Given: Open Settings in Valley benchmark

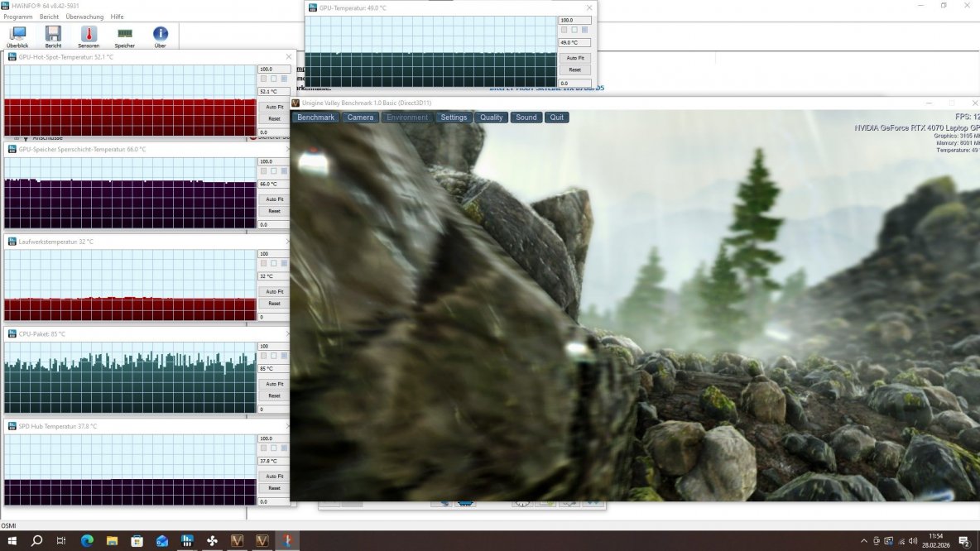Looking at the screenshot, I should click(x=454, y=117).
